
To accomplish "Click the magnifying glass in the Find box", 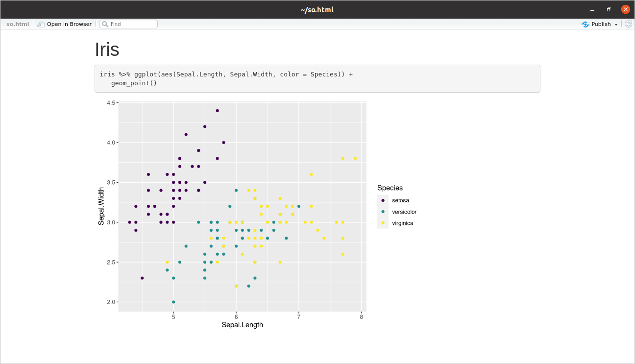I will [x=104, y=24].
